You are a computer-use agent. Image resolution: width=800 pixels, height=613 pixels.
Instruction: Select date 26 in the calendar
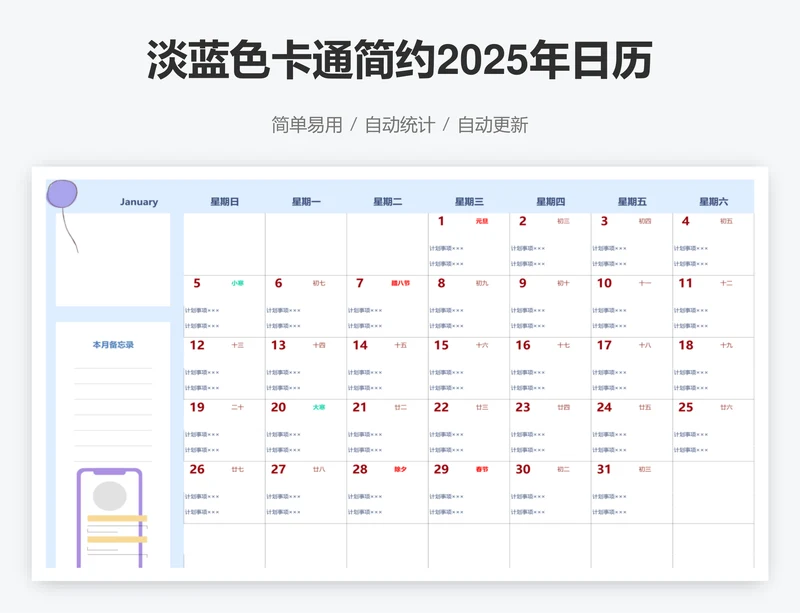tap(197, 470)
